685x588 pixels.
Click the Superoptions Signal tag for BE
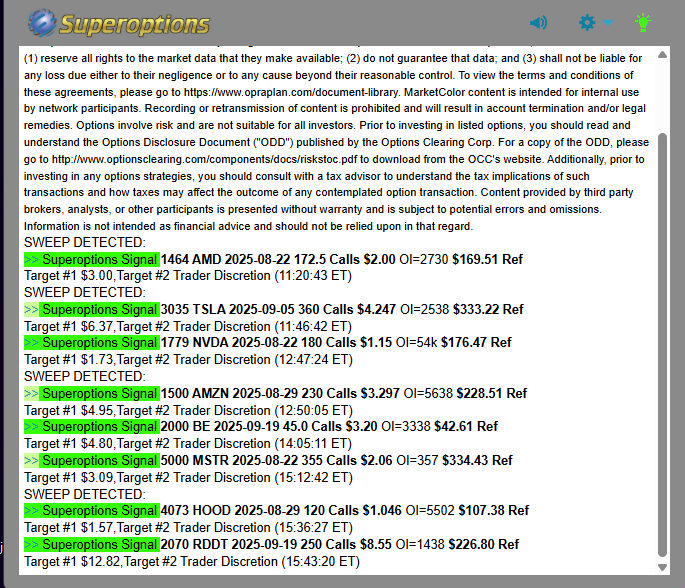pyautogui.click(x=99, y=426)
